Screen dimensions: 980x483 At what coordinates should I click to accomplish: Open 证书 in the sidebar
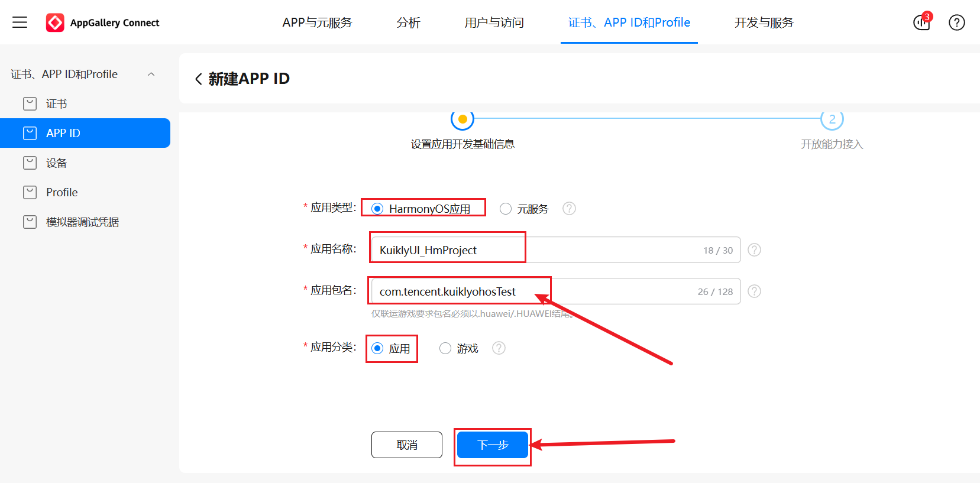[x=85, y=103]
